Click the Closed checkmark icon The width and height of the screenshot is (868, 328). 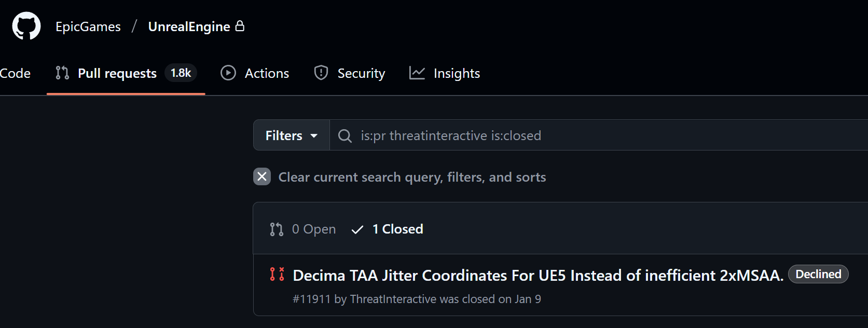click(357, 229)
